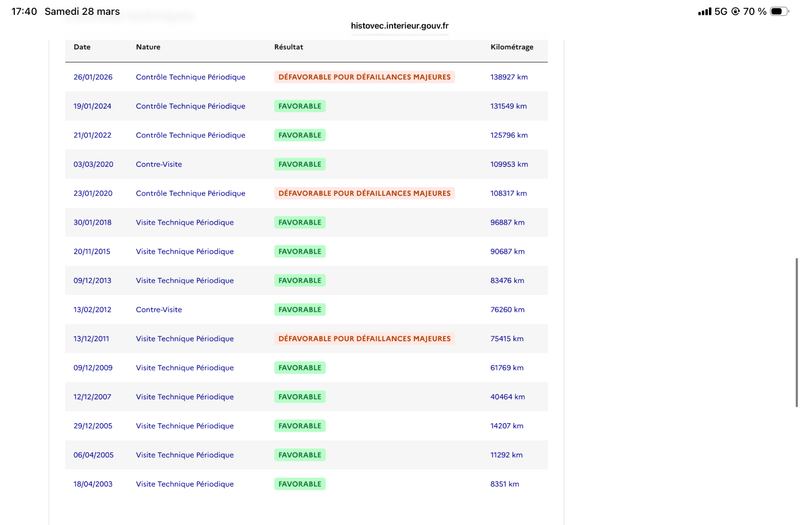Select the 26/01/2026 inspection date
This screenshot has height=525, width=800.
coord(93,77)
